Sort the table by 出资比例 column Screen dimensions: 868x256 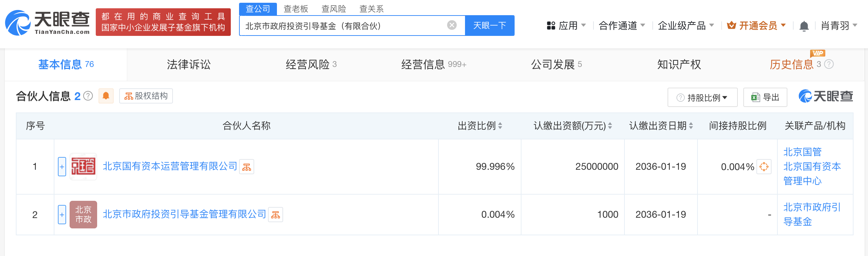(500, 126)
